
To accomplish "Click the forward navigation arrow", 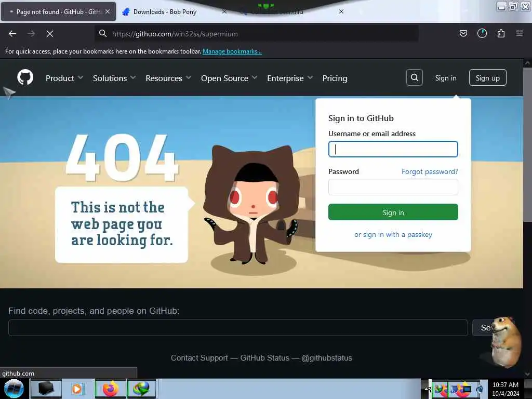I will pos(31,34).
